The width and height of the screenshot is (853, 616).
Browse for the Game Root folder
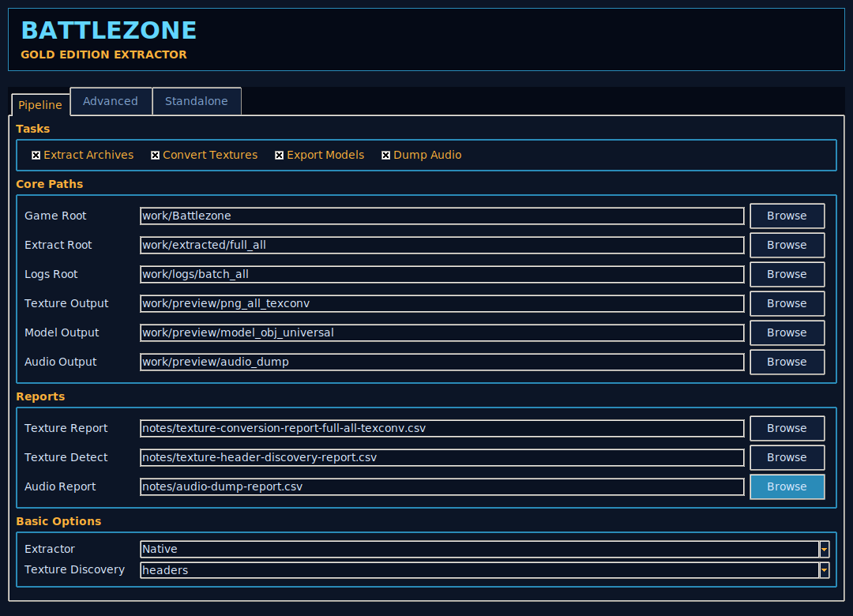787,216
